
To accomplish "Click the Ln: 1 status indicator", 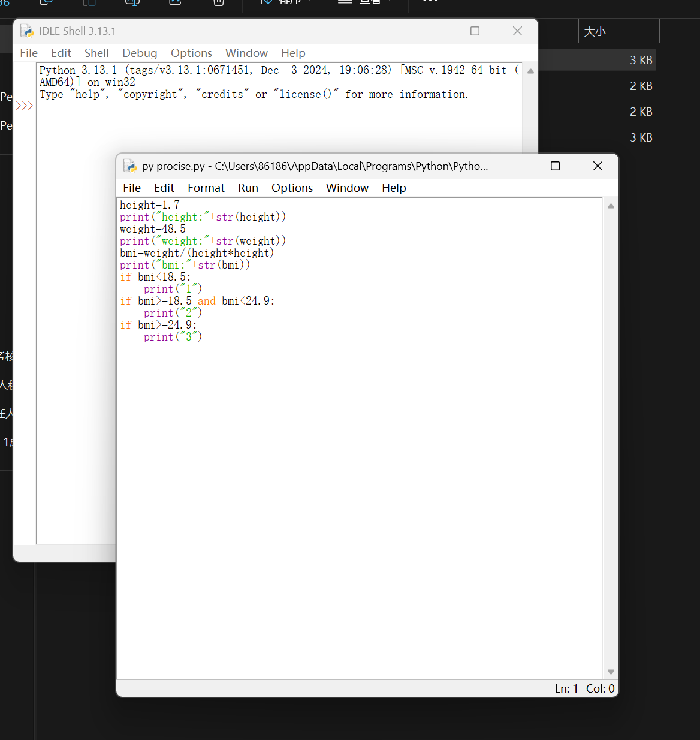I will 566,688.
